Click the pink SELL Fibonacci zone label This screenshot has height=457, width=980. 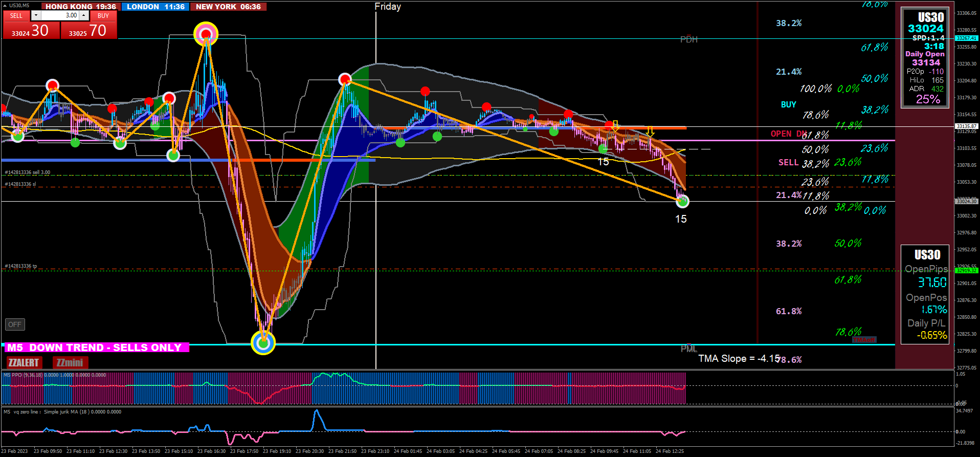788,163
